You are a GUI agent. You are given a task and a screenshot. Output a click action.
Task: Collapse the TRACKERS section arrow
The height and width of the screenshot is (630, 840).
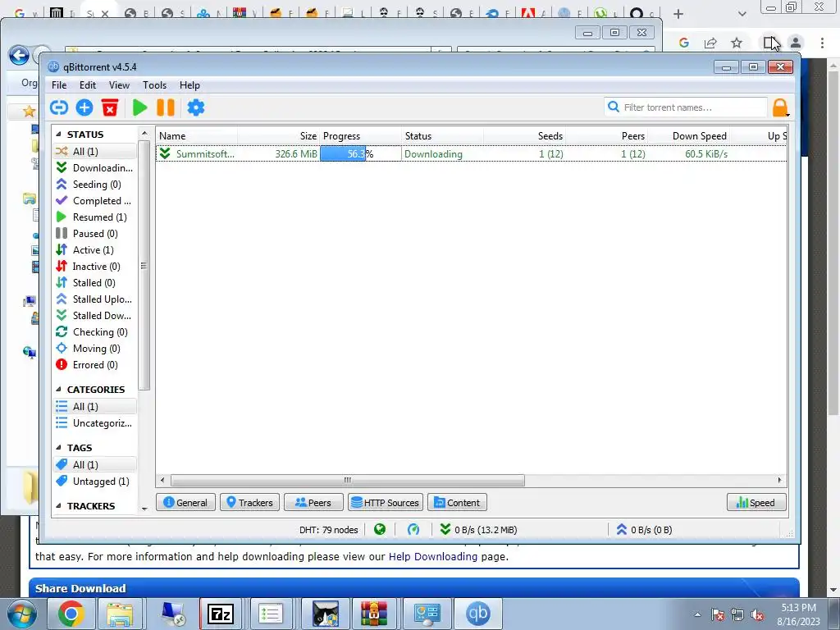coord(58,506)
